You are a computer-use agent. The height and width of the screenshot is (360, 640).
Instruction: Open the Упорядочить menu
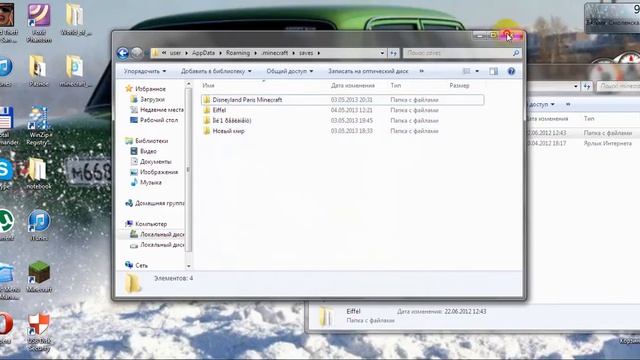pyautogui.click(x=145, y=71)
